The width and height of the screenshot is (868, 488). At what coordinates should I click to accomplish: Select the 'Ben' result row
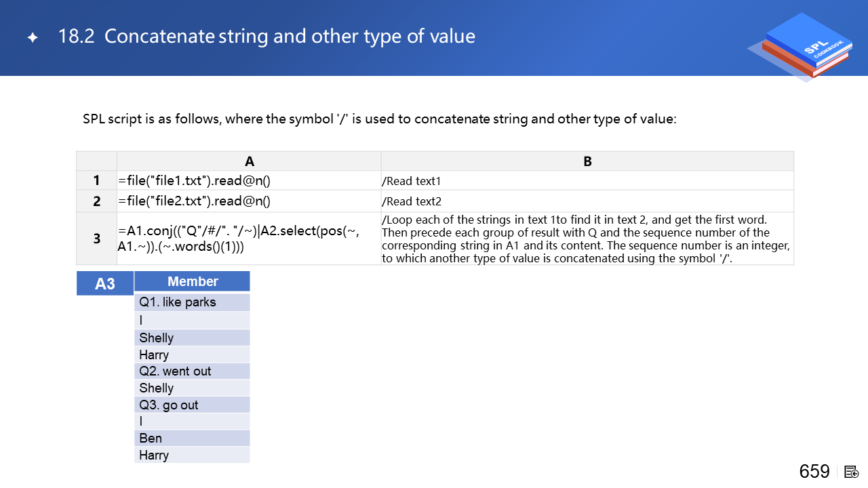coord(193,438)
